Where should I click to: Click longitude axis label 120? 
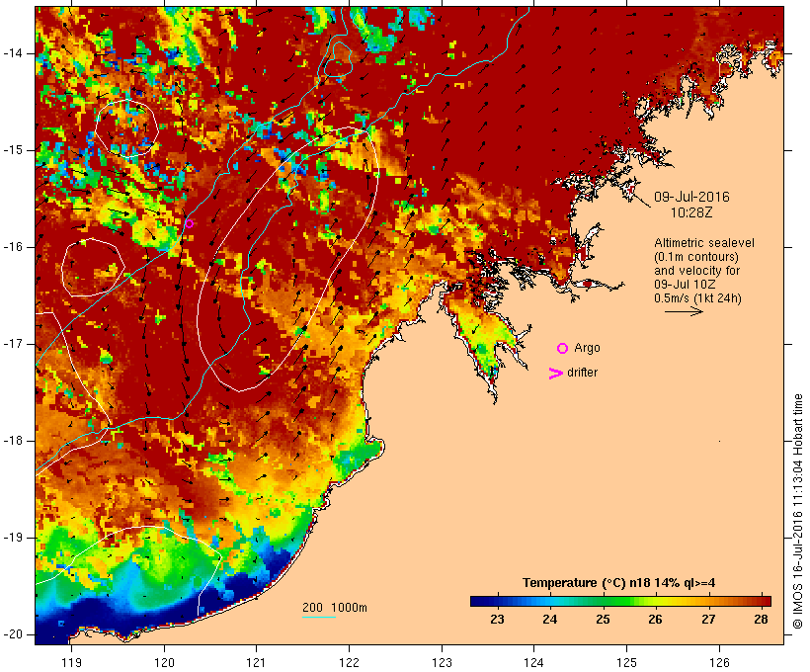tap(164, 662)
